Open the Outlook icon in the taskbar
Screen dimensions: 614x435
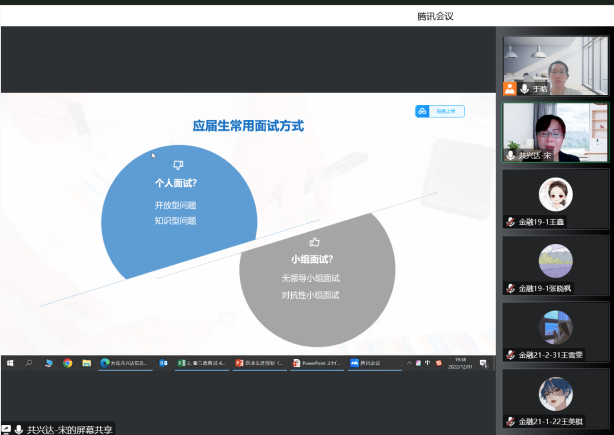[x=162, y=363]
